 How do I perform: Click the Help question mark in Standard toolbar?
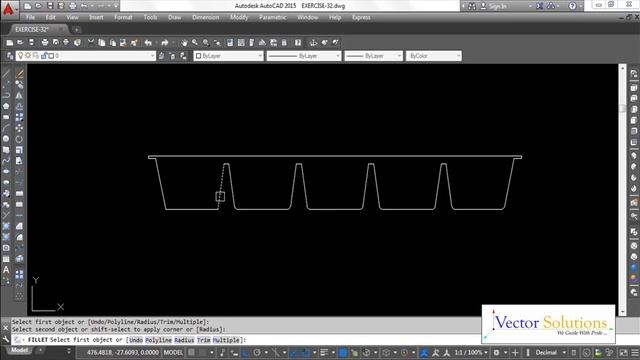coord(298,42)
